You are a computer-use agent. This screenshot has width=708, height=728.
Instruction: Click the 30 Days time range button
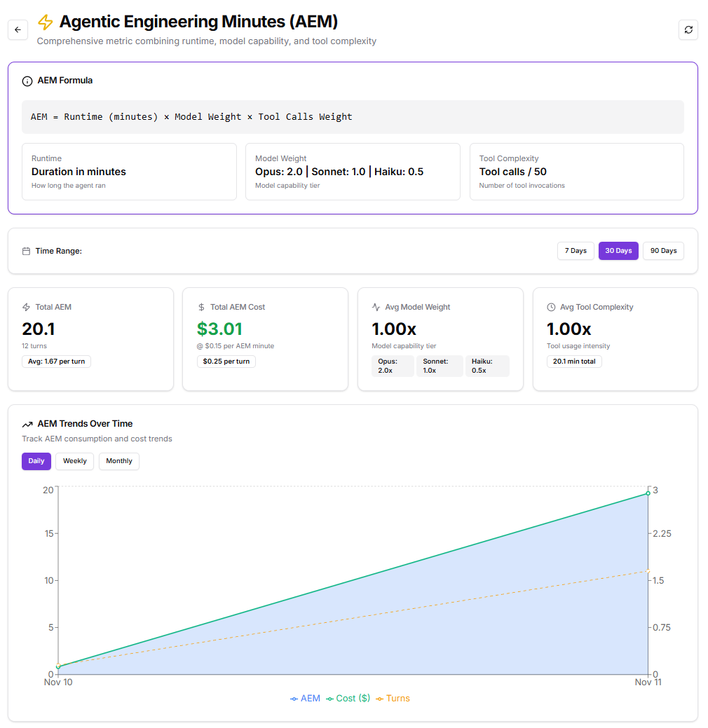[x=618, y=250]
